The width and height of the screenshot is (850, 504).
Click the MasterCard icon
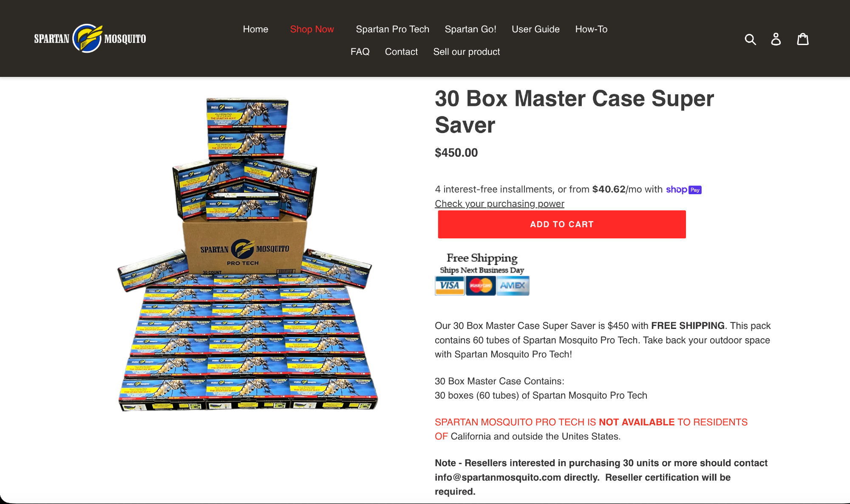tap(481, 286)
